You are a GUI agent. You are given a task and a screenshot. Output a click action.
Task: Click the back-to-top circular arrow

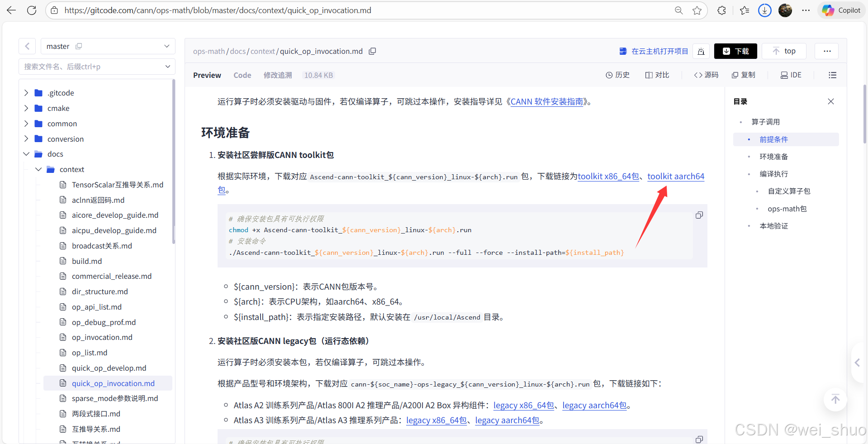click(x=835, y=400)
